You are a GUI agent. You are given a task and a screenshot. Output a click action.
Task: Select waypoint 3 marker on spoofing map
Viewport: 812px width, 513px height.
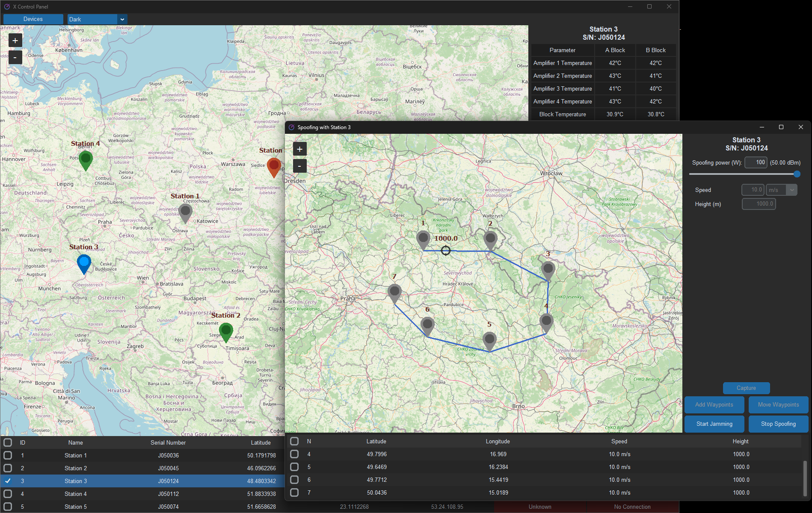(x=548, y=271)
